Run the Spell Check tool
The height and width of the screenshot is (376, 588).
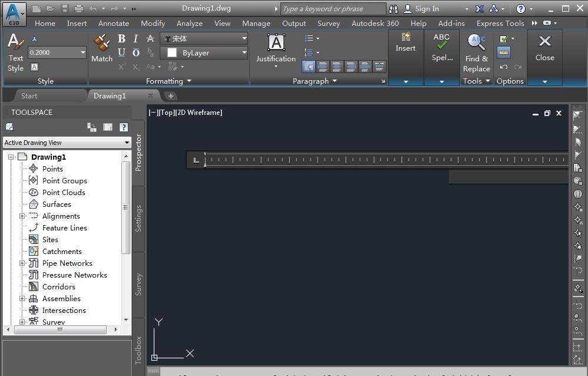(x=442, y=47)
